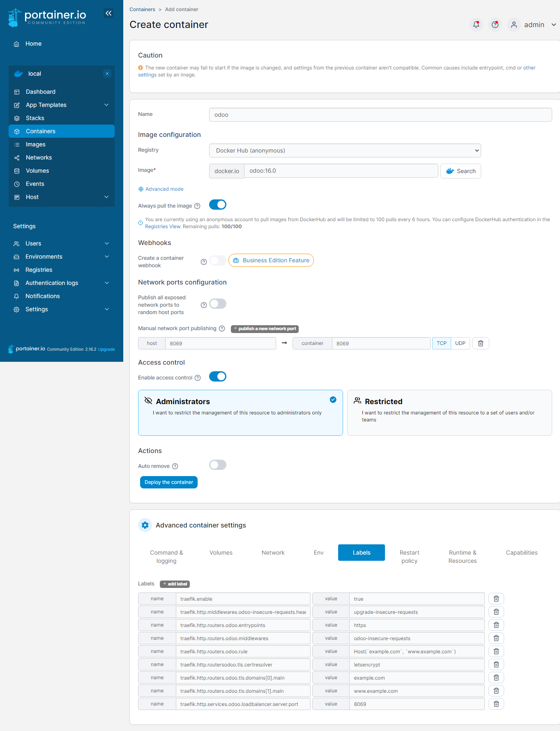Click Upgrade link in sidebar footer
The image size is (560, 731).
[x=106, y=349]
